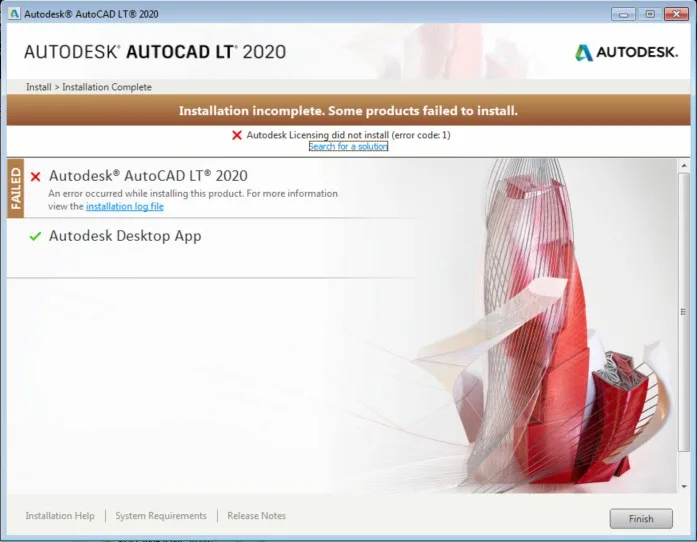Select the Autodesk Desktop App entry

pos(125,237)
